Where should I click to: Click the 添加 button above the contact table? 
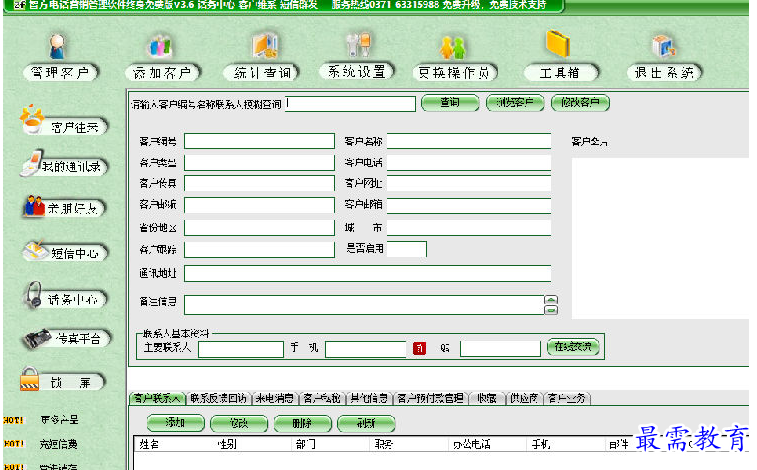pyautogui.click(x=175, y=423)
